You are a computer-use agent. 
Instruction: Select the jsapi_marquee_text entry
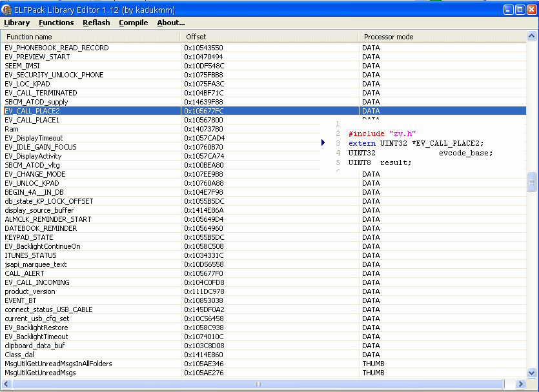pyautogui.click(x=263, y=264)
